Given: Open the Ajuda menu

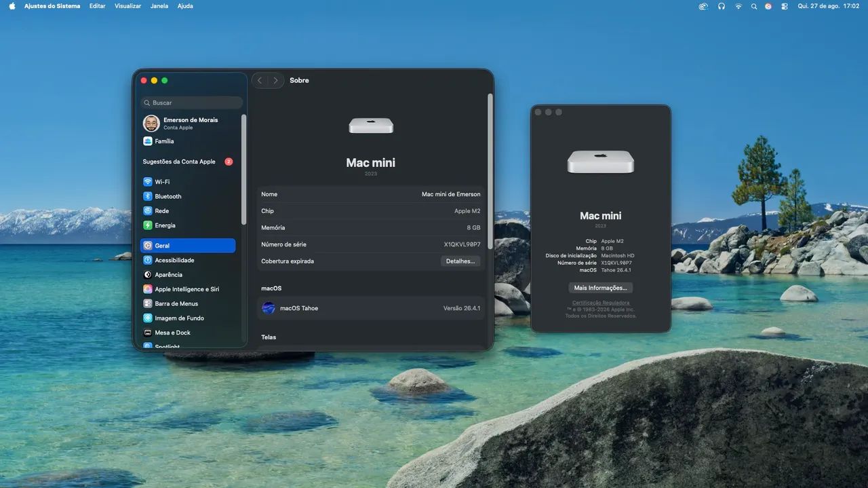Looking at the screenshot, I should [x=185, y=6].
